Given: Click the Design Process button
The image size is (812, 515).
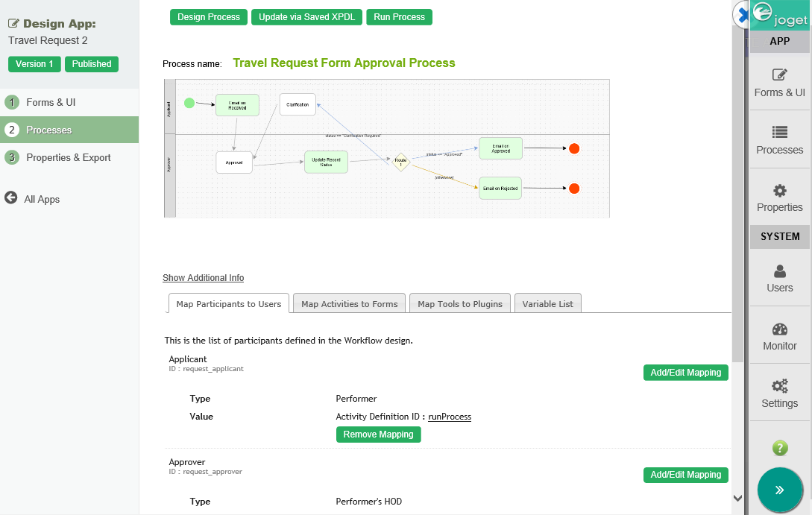Looking at the screenshot, I should coord(209,17).
